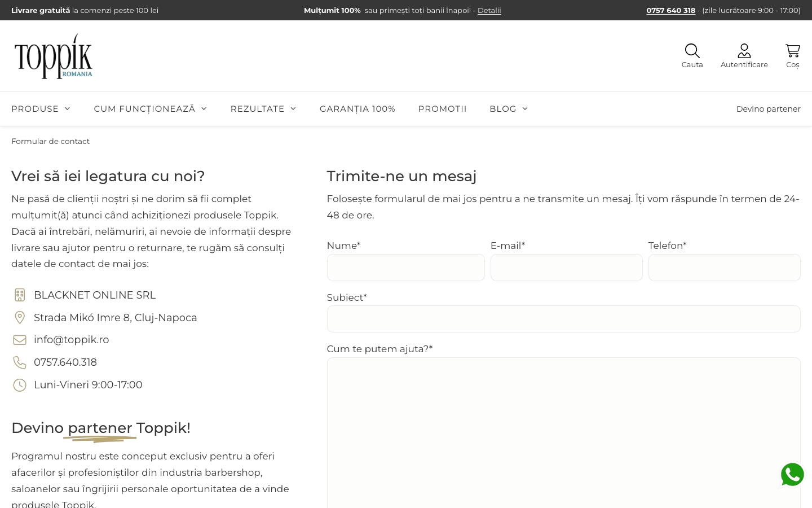
Task: Click the Devino partener Toppik! heading
Action: [x=101, y=428]
